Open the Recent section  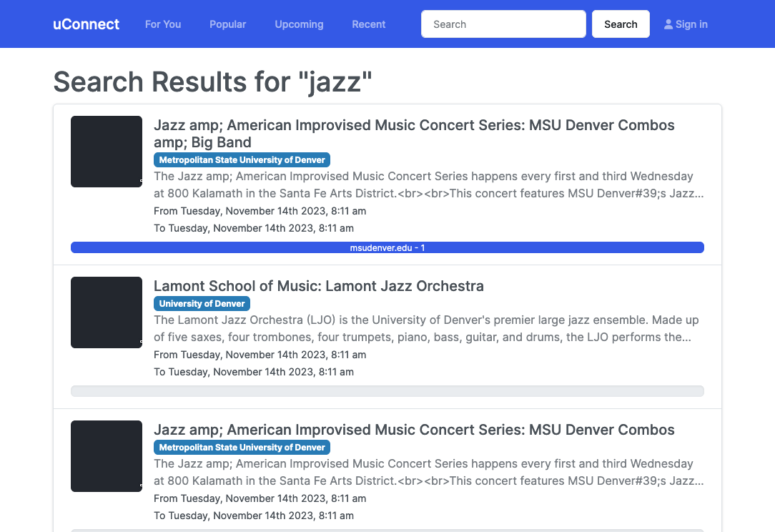tap(368, 24)
